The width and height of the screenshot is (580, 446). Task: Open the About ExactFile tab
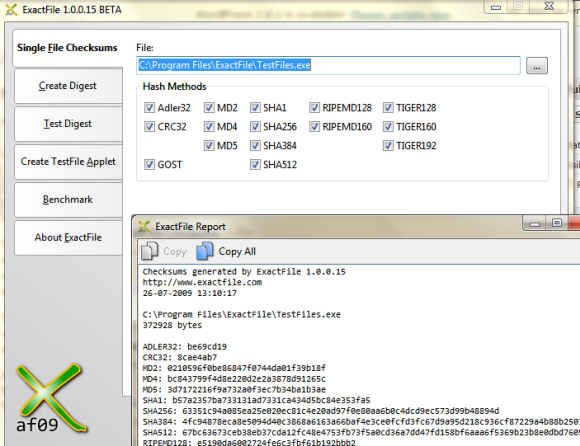coord(68,237)
